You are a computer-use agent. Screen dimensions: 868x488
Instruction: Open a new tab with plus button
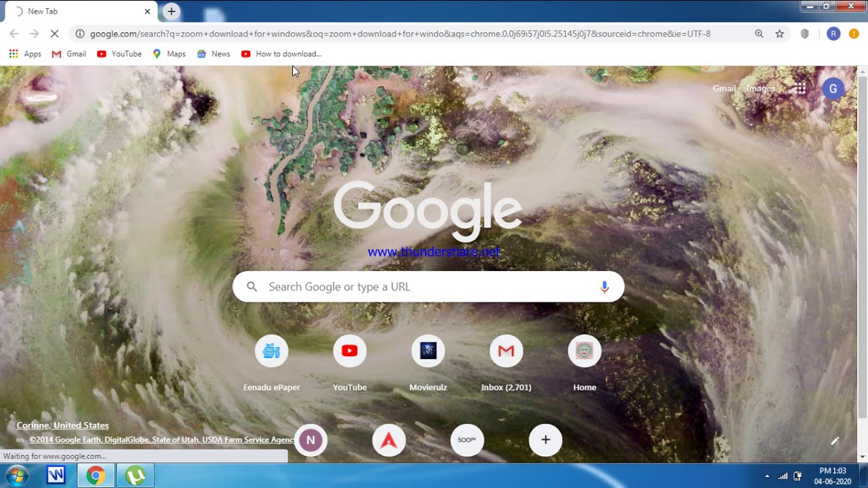[172, 12]
